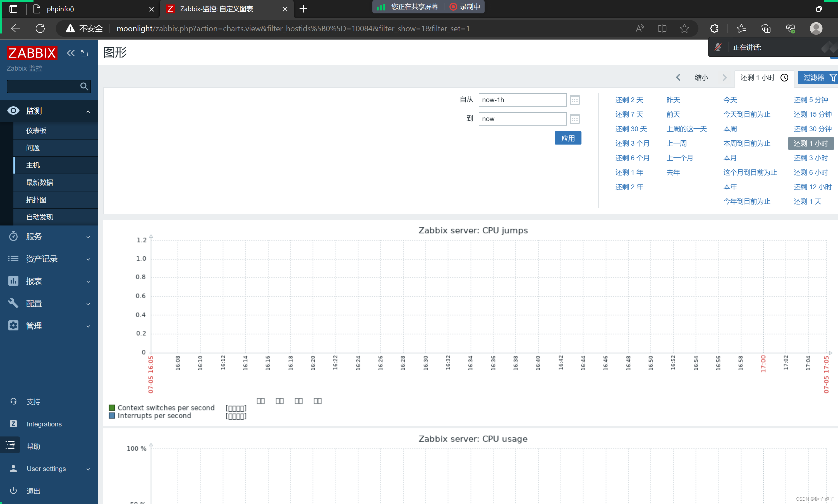Go to the previous time period arrow
The width and height of the screenshot is (838, 504).
click(678, 77)
